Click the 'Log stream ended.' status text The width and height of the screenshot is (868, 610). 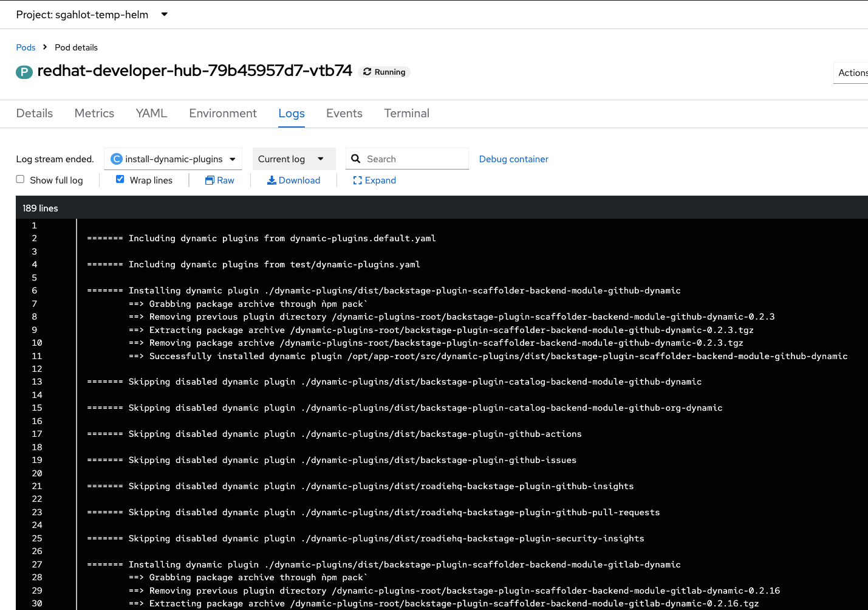click(55, 159)
